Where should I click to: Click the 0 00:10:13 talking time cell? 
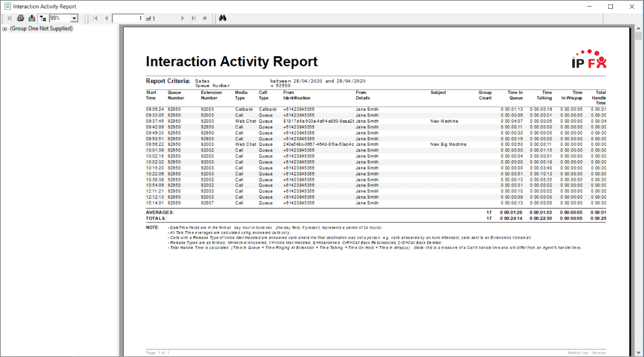(540, 174)
